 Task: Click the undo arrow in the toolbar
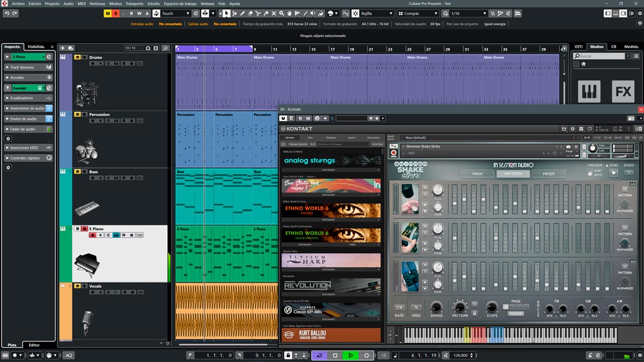coord(7,13)
